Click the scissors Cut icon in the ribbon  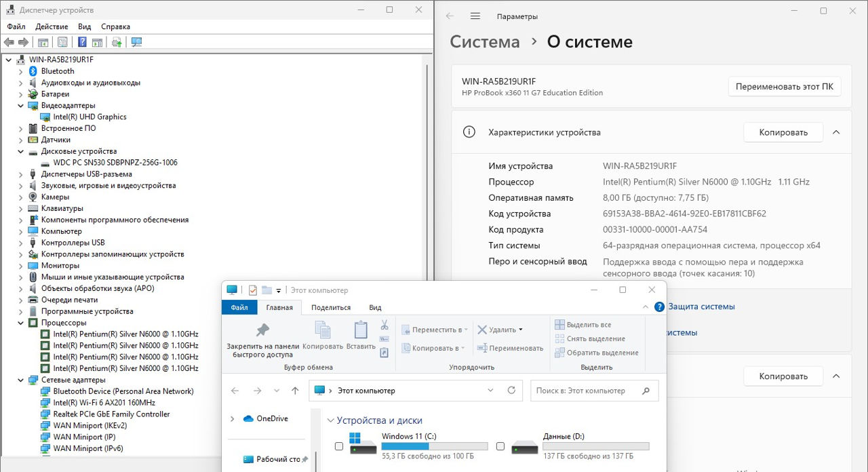pos(384,325)
